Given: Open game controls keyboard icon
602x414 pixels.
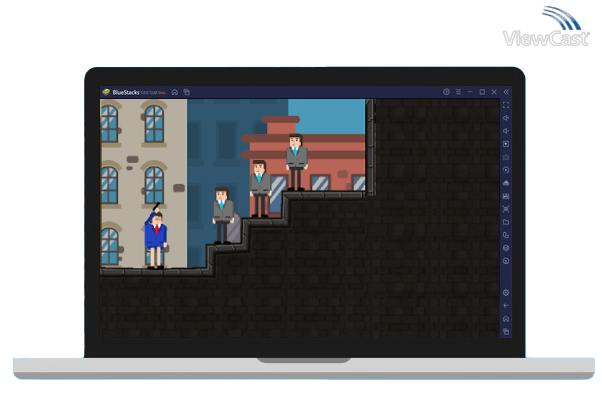Looking at the screenshot, I should click(506, 157).
